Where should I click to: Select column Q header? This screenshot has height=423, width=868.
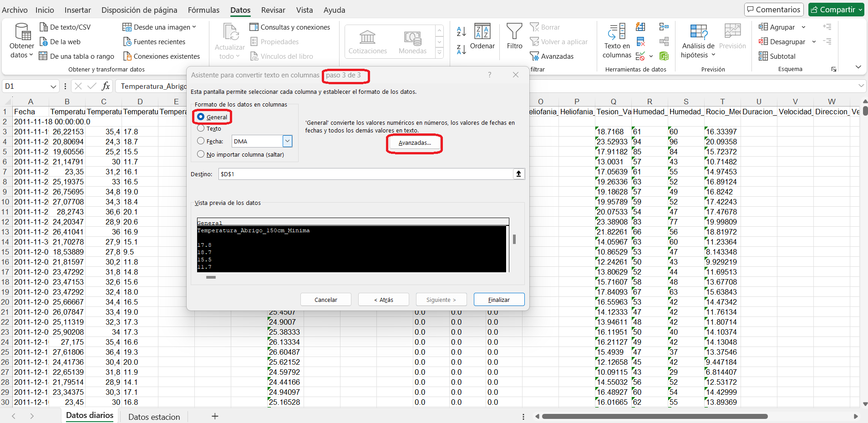click(x=613, y=102)
